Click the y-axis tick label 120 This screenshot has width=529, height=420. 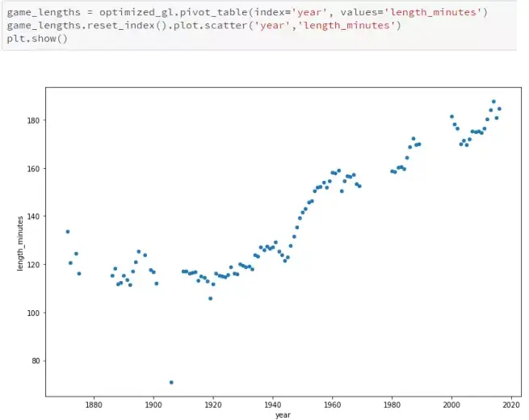click(x=33, y=264)
